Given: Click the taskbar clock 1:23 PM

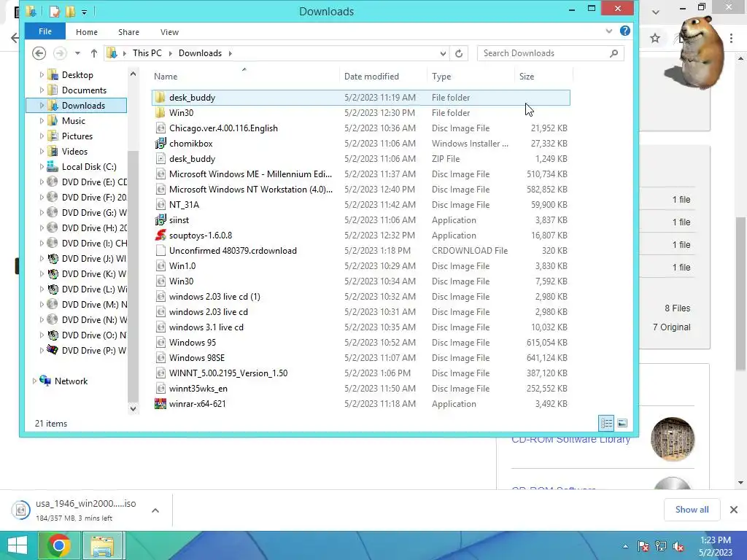Looking at the screenshot, I should 716,540.
